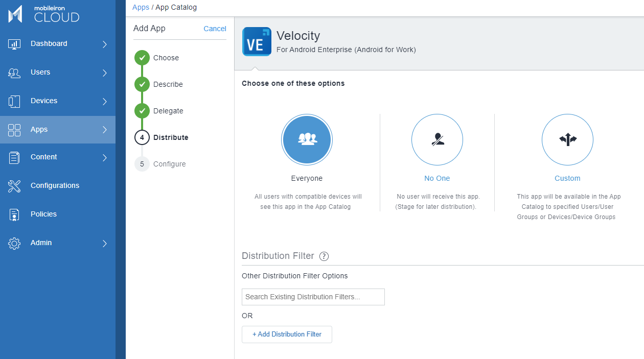Expand the Admin sidebar menu chevron
644x359 pixels.
(x=105, y=243)
